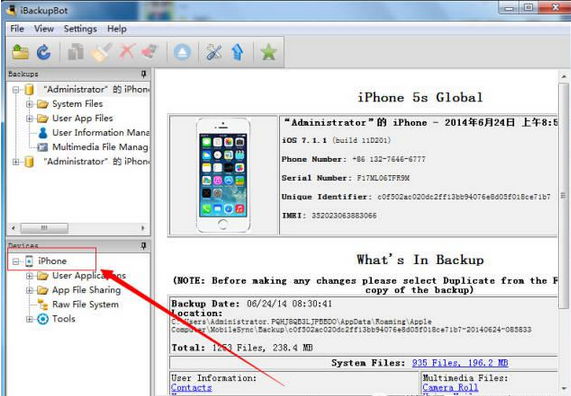
Task: Expand the App File Sharing node
Action: point(29,290)
